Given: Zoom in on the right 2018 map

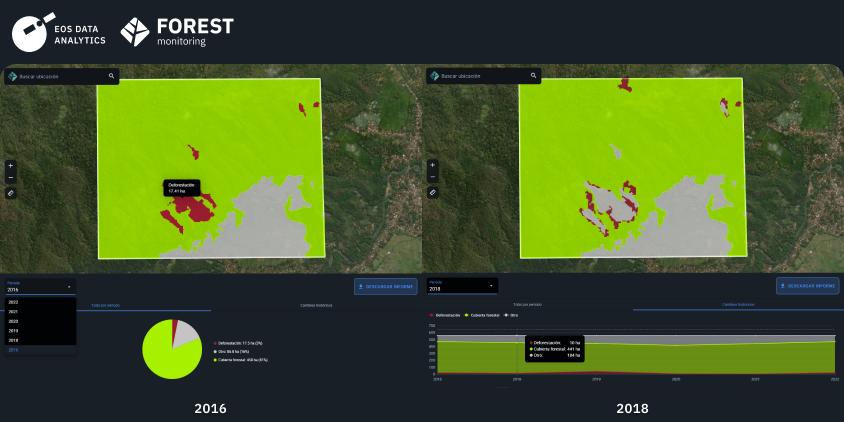Looking at the screenshot, I should pos(432,165).
